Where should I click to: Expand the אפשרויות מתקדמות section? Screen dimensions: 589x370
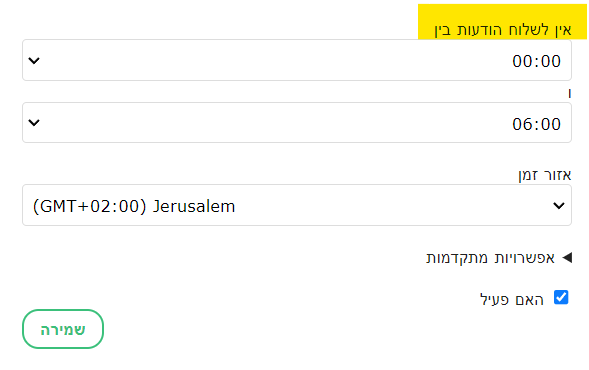tap(499, 258)
